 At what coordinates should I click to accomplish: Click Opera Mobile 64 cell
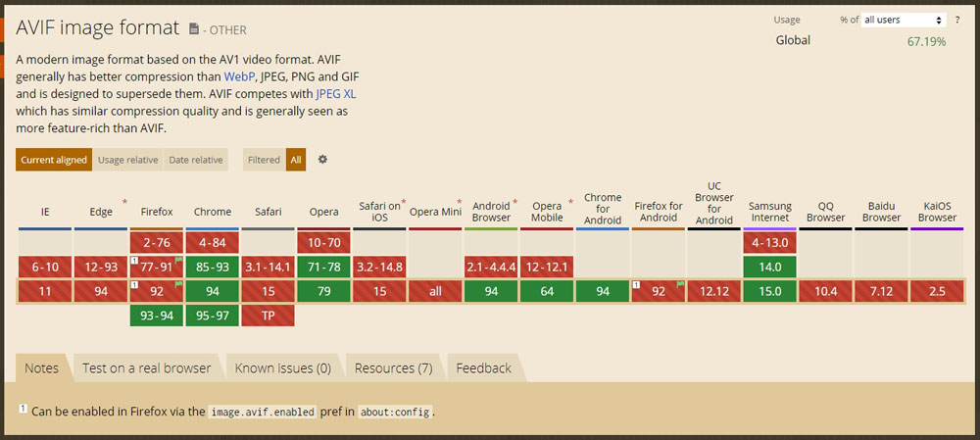tap(547, 291)
